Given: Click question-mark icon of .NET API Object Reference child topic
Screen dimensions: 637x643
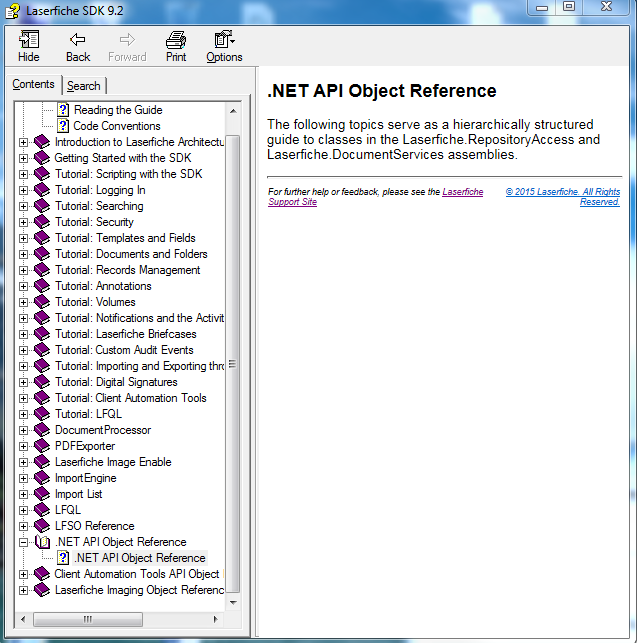Looking at the screenshot, I should coord(63,558).
